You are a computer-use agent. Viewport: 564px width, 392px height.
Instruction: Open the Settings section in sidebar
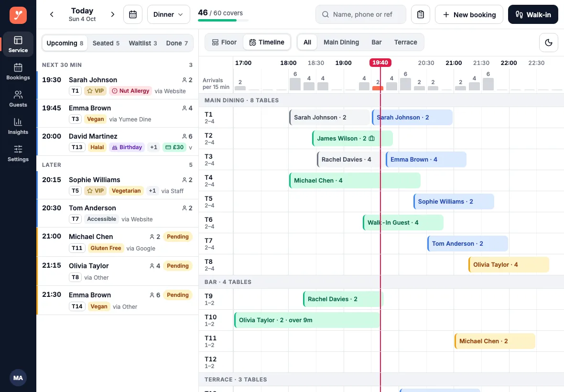point(18,153)
